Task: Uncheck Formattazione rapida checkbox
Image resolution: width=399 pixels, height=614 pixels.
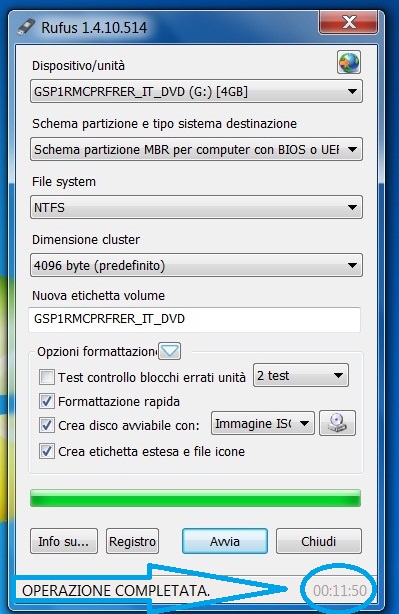Action: [x=47, y=401]
